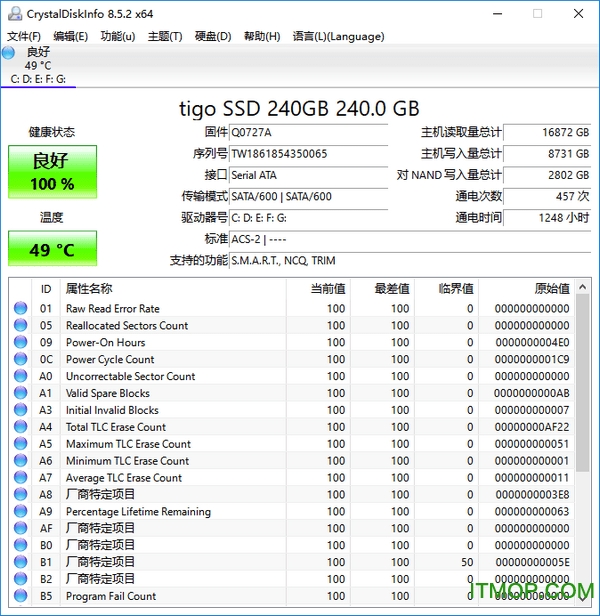Click status orb for Power-On Hours row
600x616 pixels.
[20, 342]
